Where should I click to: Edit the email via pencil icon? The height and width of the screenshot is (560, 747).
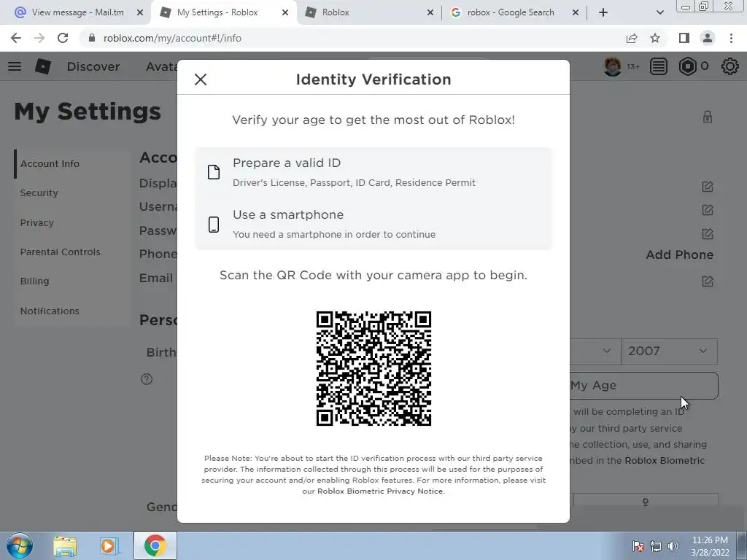click(708, 281)
